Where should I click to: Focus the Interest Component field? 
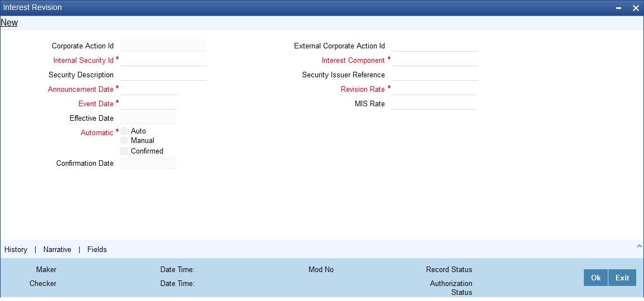[x=435, y=60]
